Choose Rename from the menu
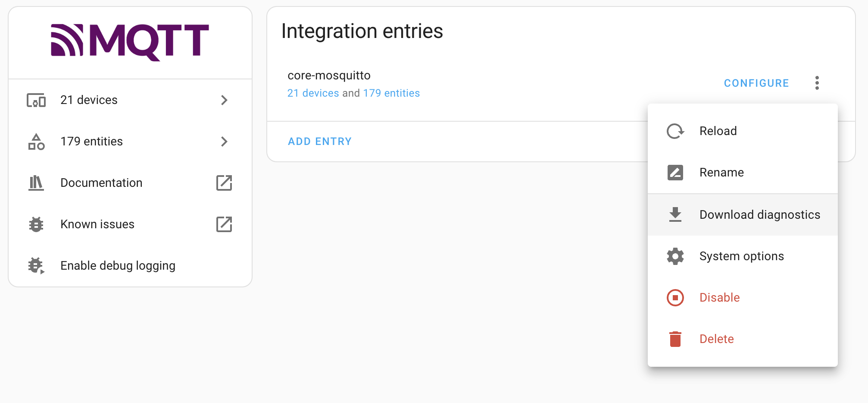The height and width of the screenshot is (403, 868). click(x=721, y=173)
